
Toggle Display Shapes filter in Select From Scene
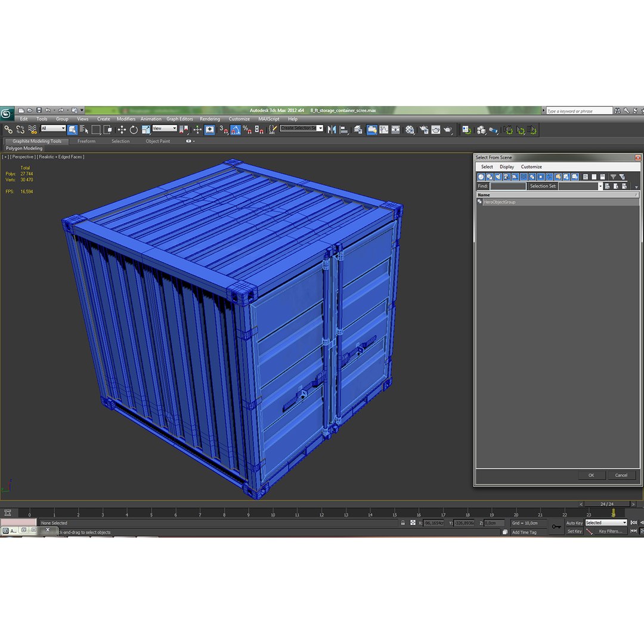click(490, 177)
